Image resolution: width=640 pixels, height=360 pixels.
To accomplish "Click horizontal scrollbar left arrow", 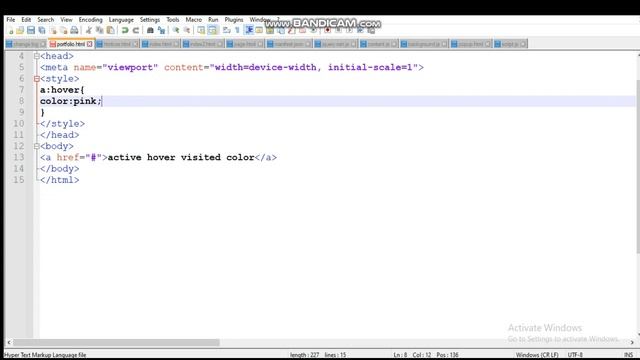I will click(x=9, y=342).
